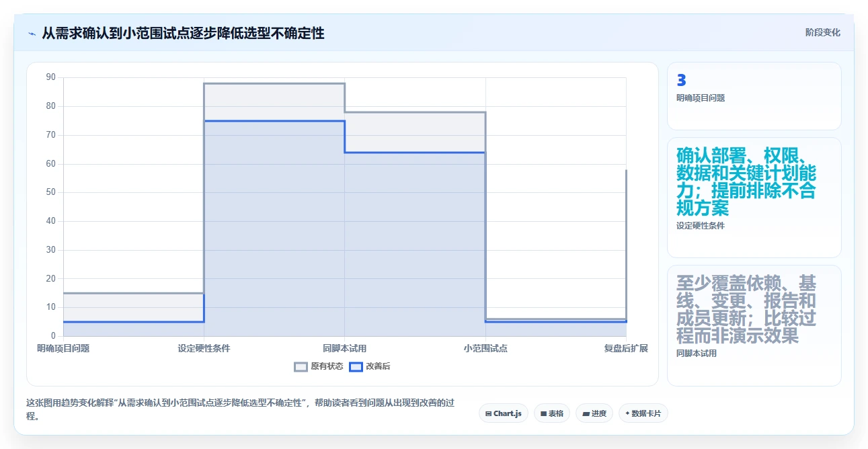Select the Chart.js tag
868x449 pixels.
(x=504, y=413)
